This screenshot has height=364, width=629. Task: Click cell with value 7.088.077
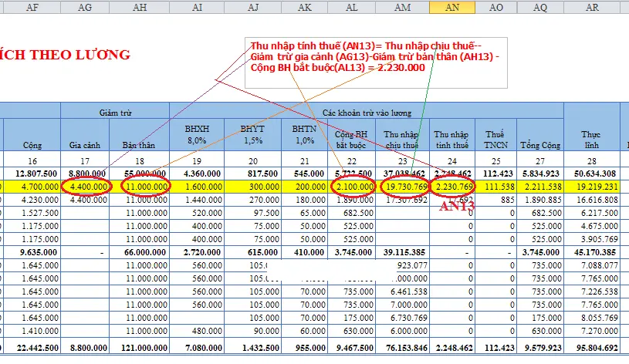pos(592,265)
